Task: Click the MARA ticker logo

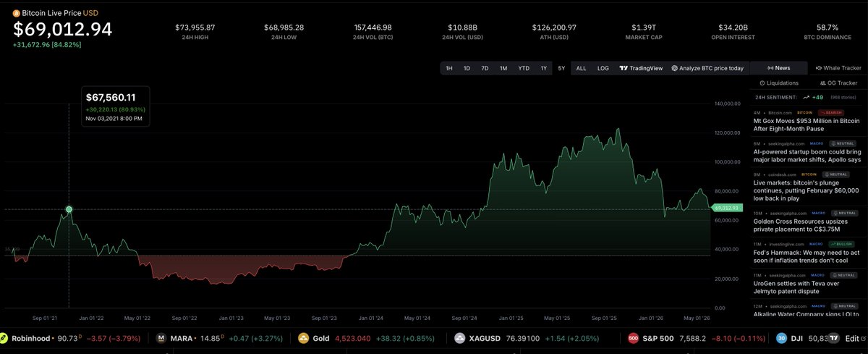Action: pos(161,338)
